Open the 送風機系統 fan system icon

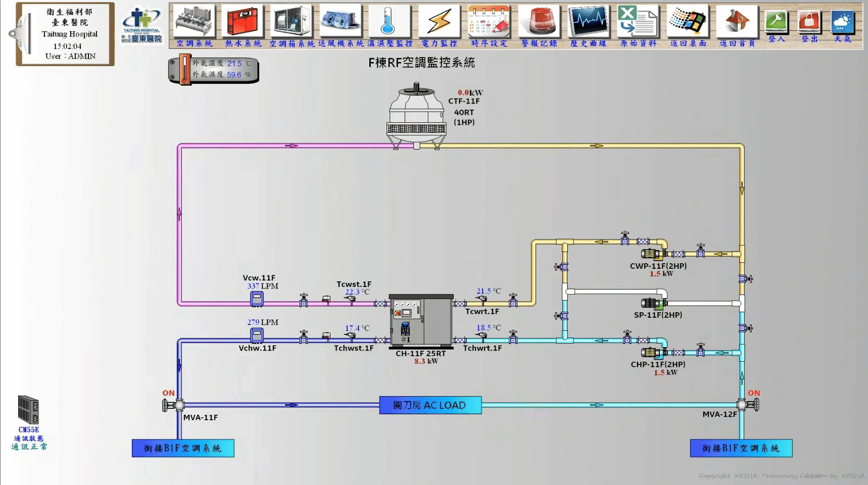point(341,21)
